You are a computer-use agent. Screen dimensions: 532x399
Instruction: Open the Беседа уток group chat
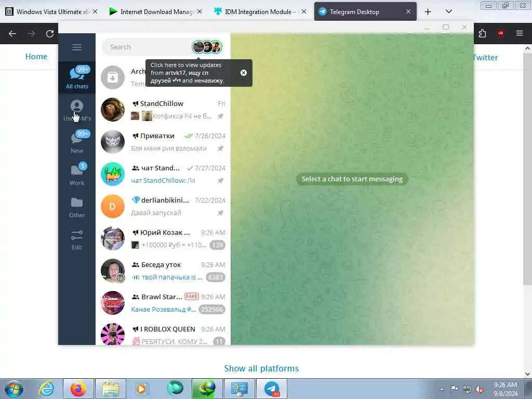coord(163,271)
